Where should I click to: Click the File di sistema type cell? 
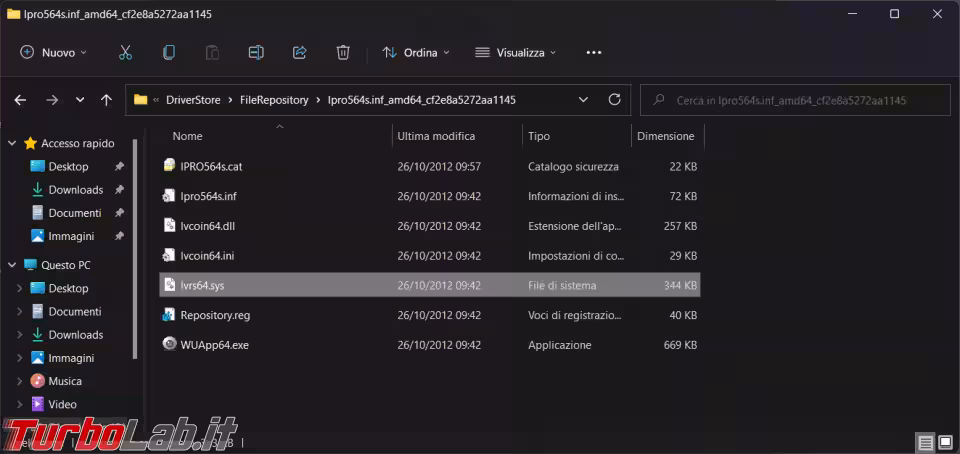(x=562, y=285)
